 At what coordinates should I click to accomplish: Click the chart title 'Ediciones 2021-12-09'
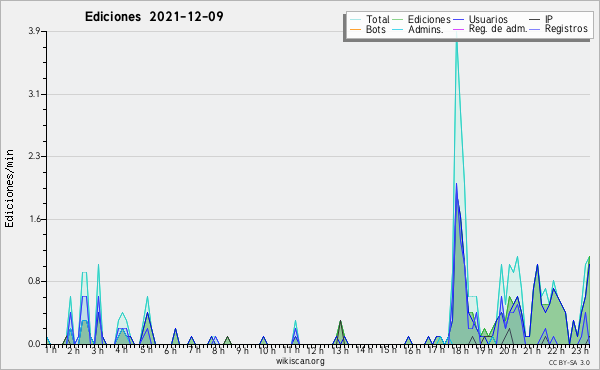154,17
